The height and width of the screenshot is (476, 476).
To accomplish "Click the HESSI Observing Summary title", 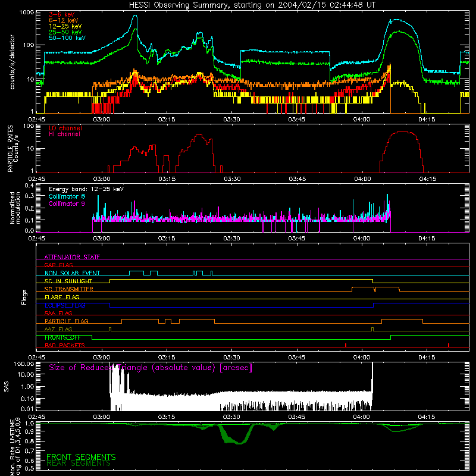I will click(x=252, y=5).
